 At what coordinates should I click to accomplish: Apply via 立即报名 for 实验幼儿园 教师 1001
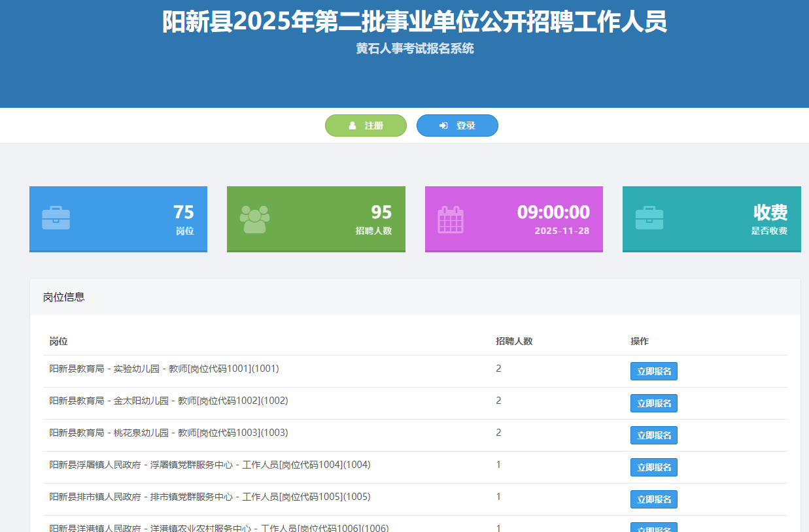tap(653, 371)
